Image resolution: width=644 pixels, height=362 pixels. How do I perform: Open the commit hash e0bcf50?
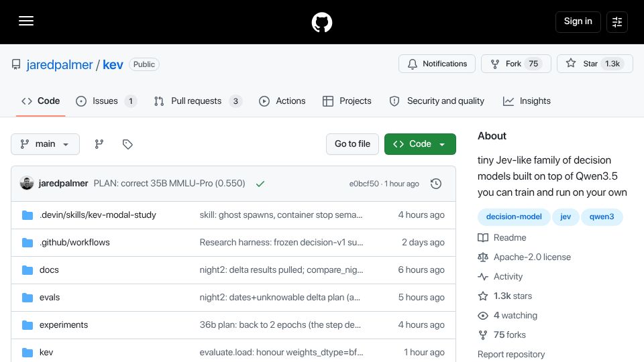click(364, 184)
